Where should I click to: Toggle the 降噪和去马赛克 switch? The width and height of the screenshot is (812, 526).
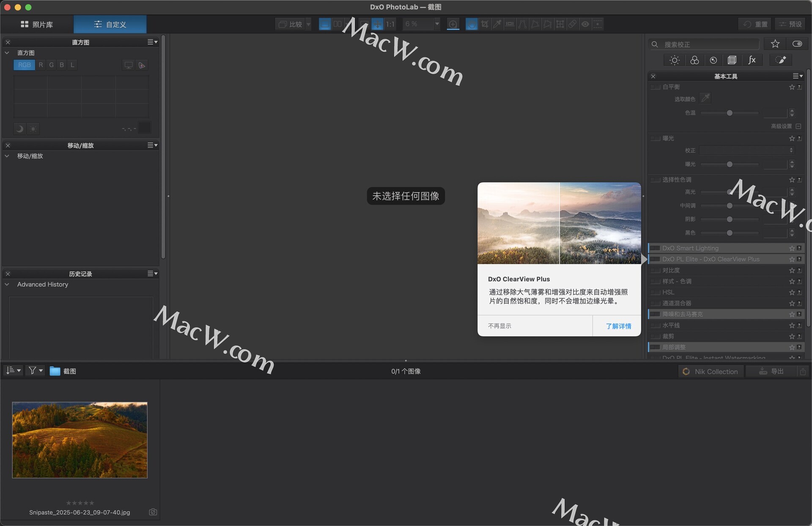coord(655,314)
